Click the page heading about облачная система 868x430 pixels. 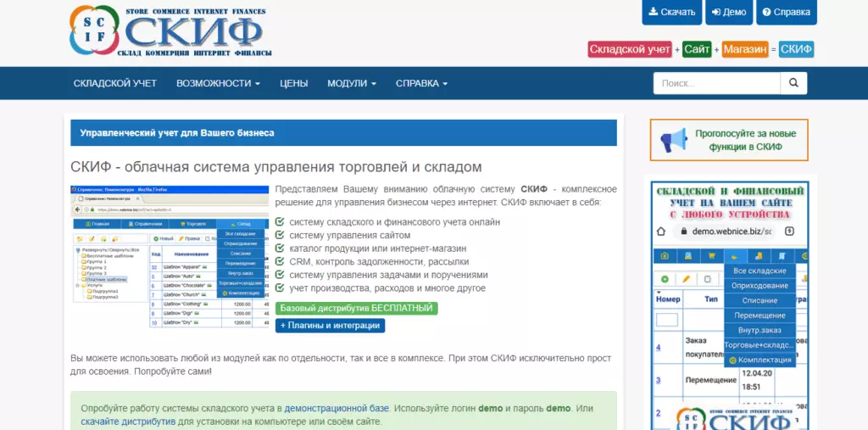point(276,167)
